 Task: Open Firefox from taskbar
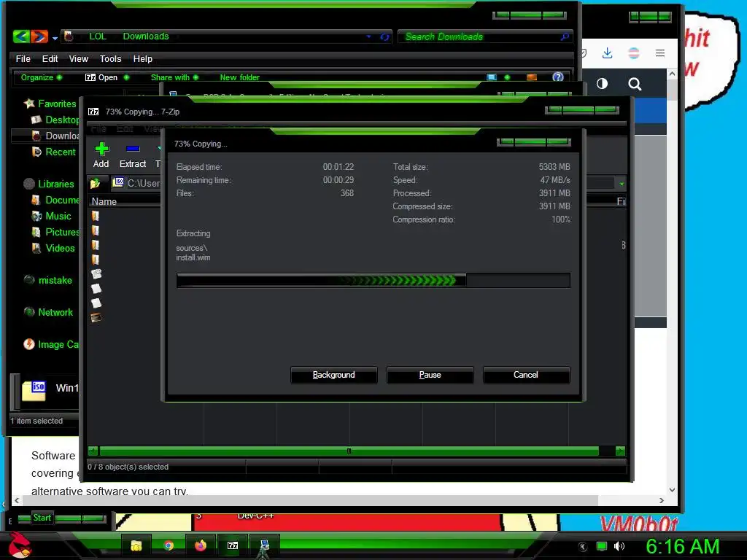click(x=201, y=545)
